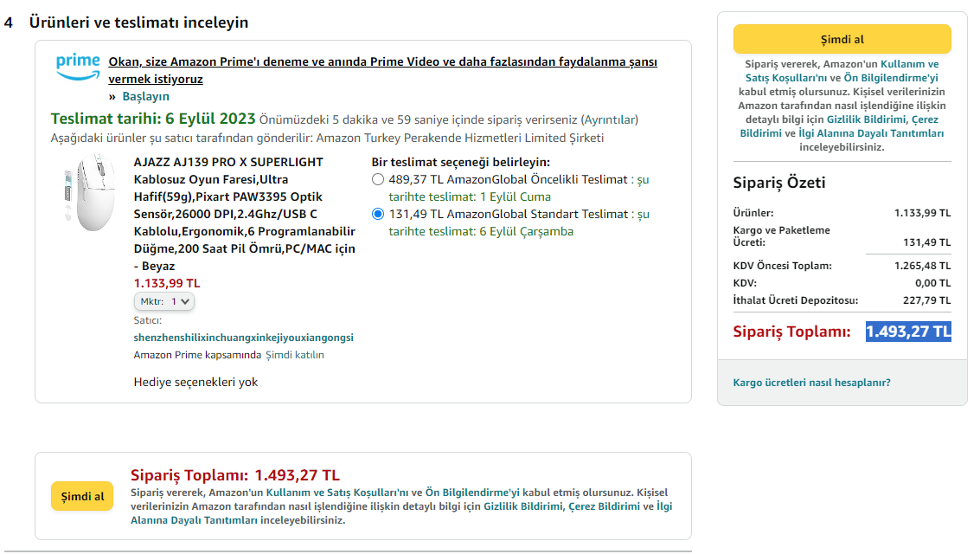The image size is (980, 554).
Task: Open Çerez Bildirimi link in sidebar
Action: pyautogui.click(x=839, y=126)
